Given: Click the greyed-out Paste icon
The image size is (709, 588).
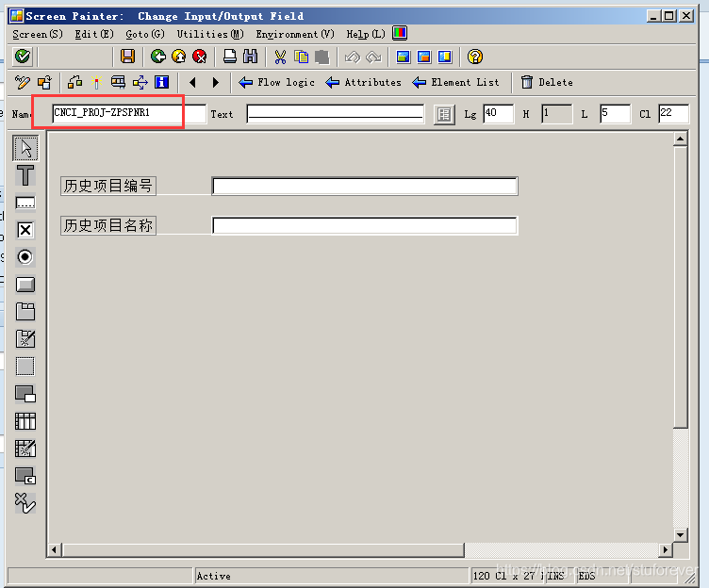Looking at the screenshot, I should pyautogui.click(x=322, y=57).
